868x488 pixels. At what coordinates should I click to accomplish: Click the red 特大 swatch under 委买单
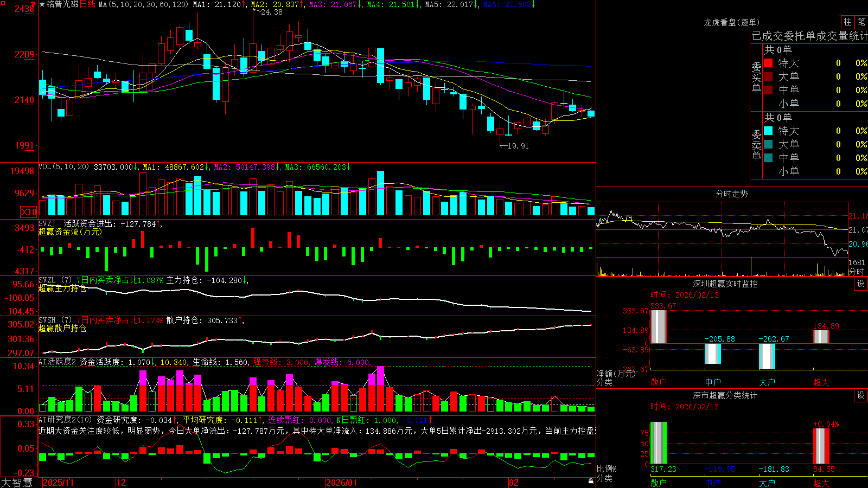768,63
